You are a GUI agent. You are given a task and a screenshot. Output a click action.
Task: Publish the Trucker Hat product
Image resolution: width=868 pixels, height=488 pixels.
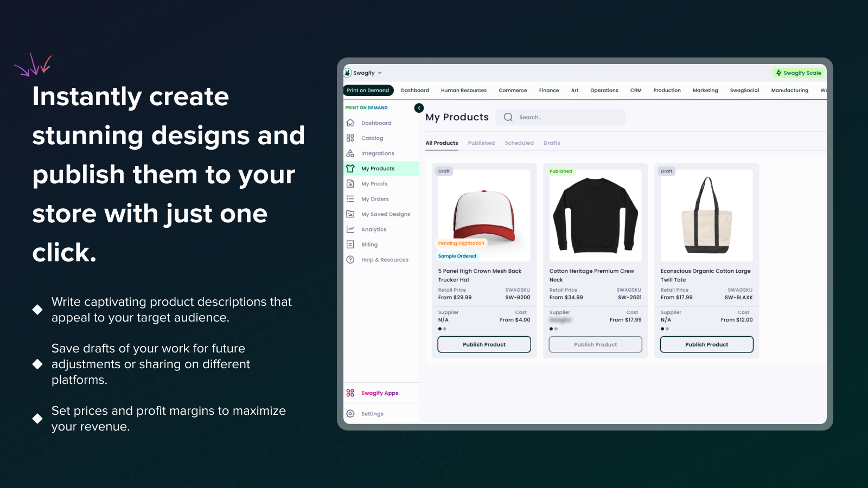[x=484, y=344]
